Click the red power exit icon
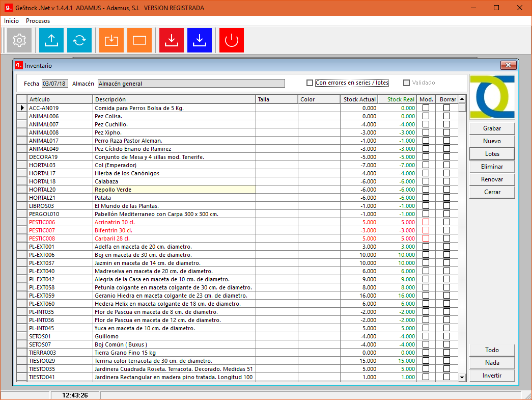The image size is (532, 400). [x=232, y=40]
